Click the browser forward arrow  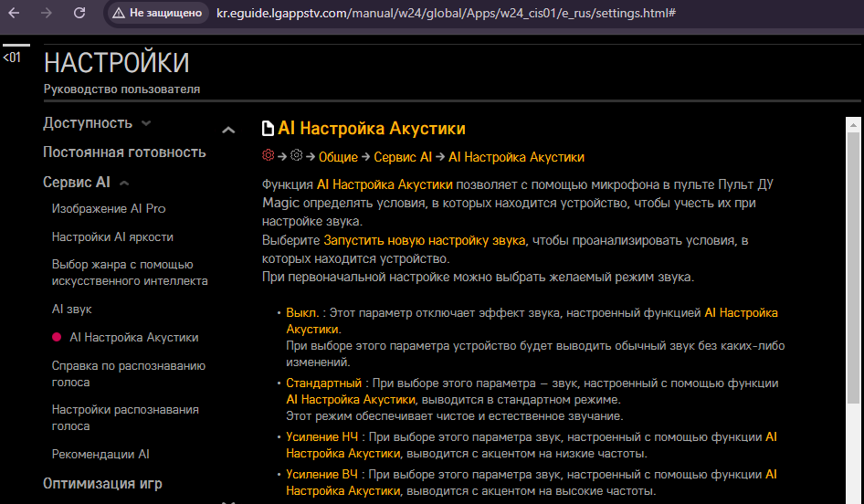(x=47, y=14)
